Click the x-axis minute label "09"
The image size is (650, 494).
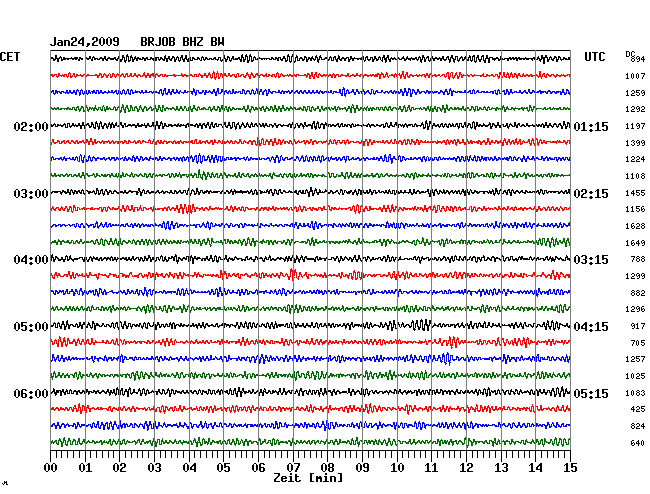[362, 468]
